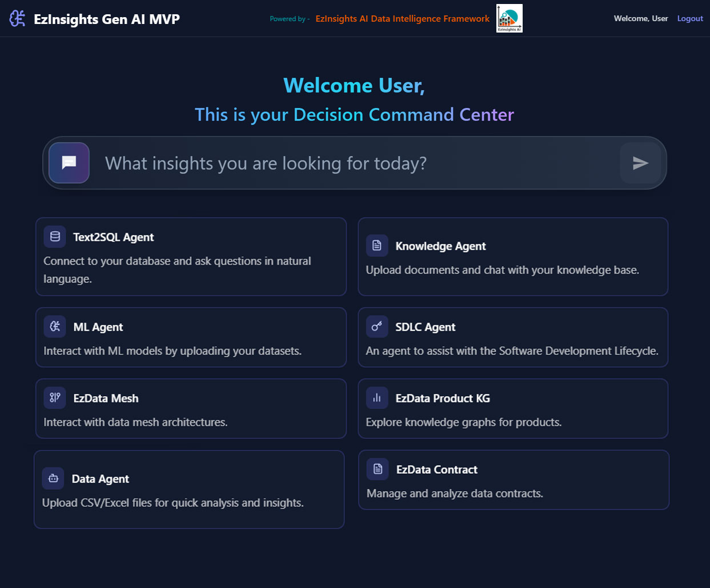
Task: Select the SDLC Agent card description
Action: (x=512, y=351)
